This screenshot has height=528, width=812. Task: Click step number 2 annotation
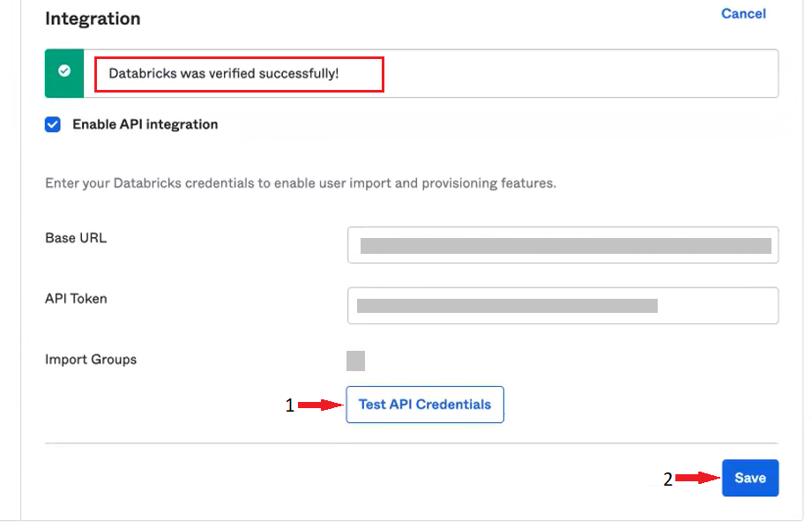(x=668, y=480)
